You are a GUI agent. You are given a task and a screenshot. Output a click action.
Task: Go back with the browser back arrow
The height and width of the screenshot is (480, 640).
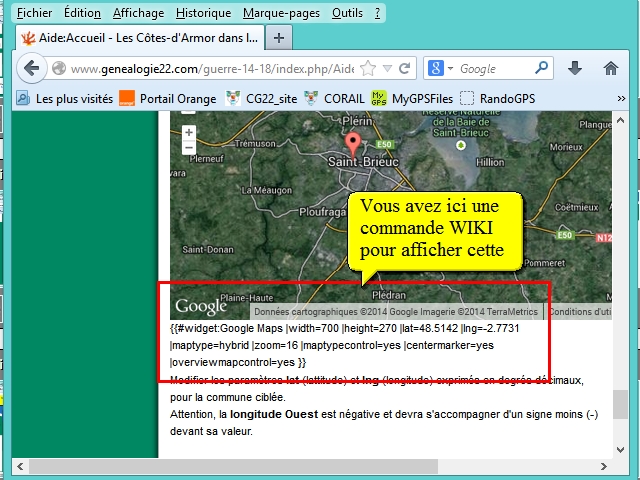31,68
